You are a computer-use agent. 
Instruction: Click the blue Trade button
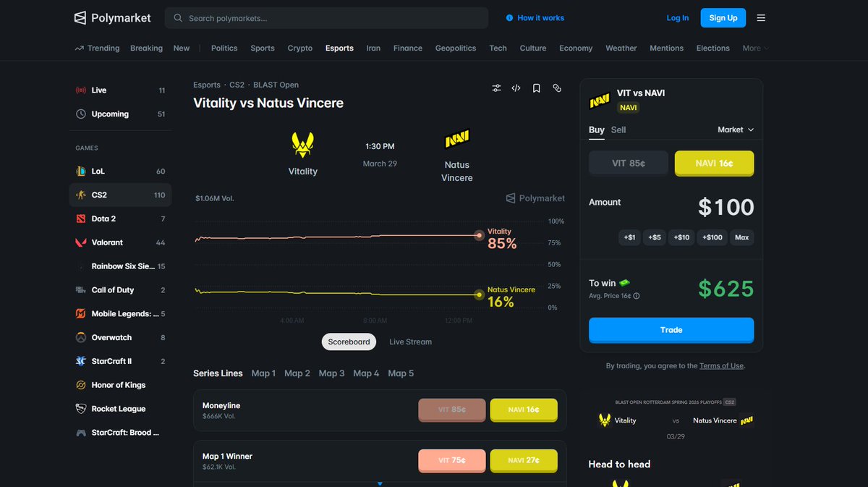pos(671,330)
